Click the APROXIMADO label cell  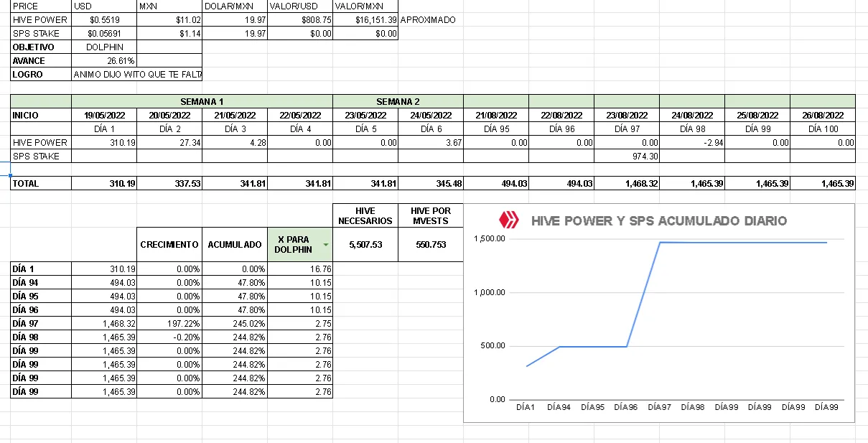tap(430, 20)
